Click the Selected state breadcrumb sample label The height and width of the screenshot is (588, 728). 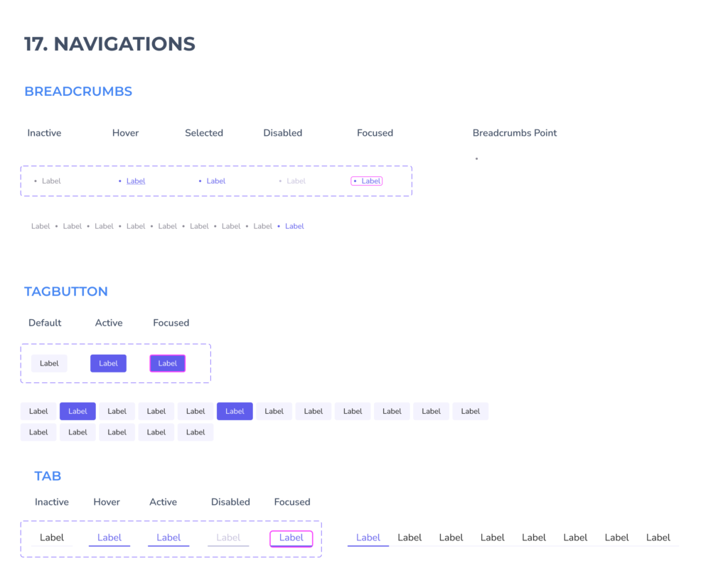point(215,181)
